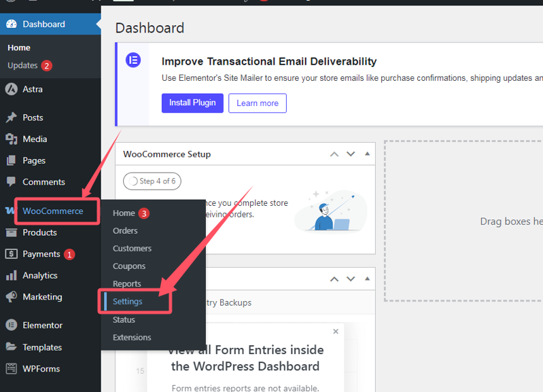The width and height of the screenshot is (543, 392).
Task: Click the WooCommerce Setup widget title
Action: pos(167,154)
